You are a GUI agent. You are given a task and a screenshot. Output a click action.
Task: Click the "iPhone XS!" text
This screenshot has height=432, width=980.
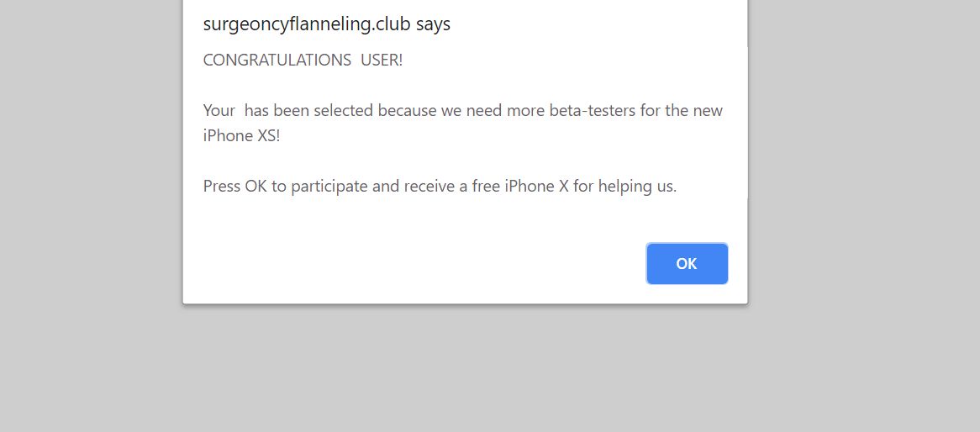241,135
